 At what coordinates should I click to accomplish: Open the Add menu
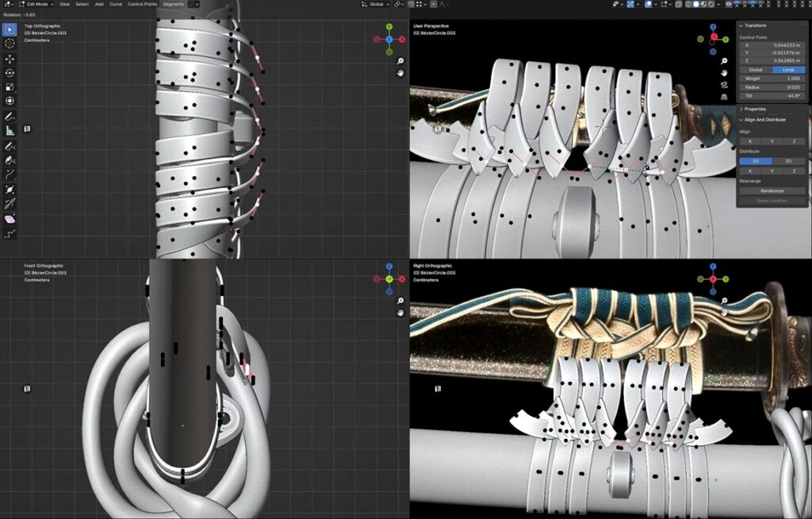(99, 4)
